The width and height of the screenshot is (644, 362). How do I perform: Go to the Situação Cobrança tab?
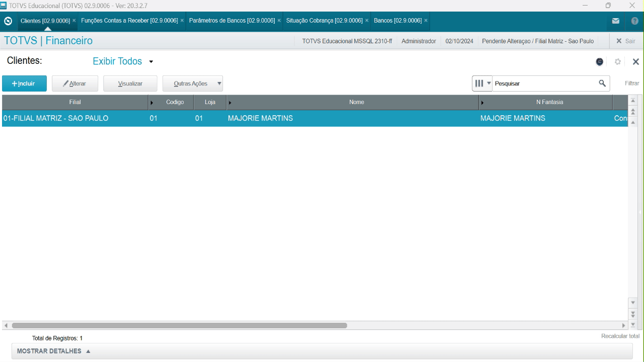point(325,21)
